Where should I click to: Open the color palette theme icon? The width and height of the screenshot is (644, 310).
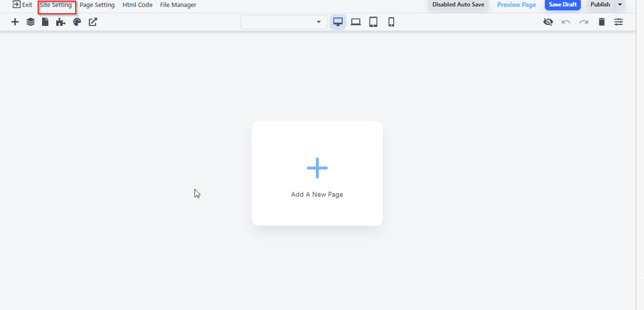(x=77, y=22)
